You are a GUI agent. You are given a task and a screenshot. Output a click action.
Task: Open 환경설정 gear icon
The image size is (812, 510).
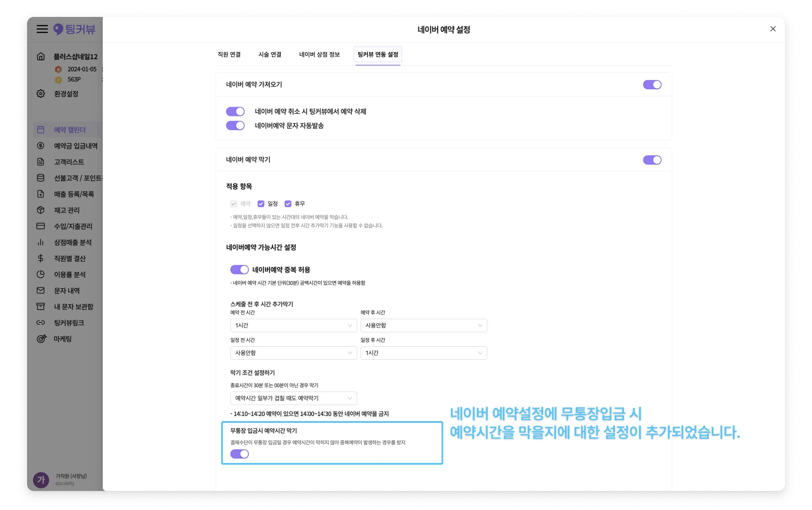pos(41,94)
